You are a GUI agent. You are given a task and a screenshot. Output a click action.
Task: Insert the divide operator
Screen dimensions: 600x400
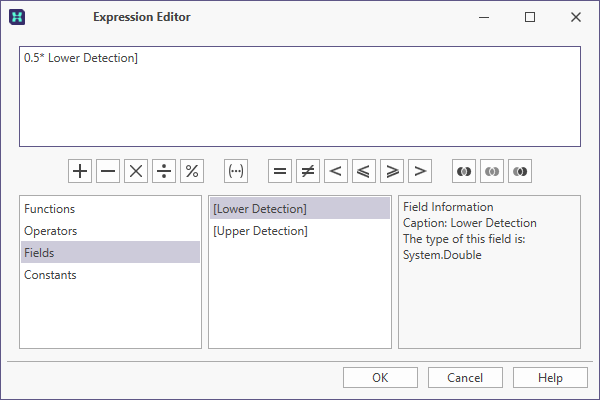click(x=164, y=171)
